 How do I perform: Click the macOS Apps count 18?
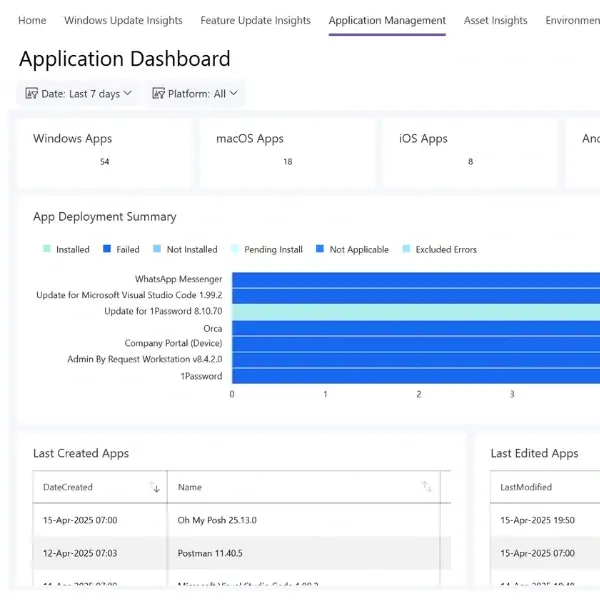(x=287, y=161)
